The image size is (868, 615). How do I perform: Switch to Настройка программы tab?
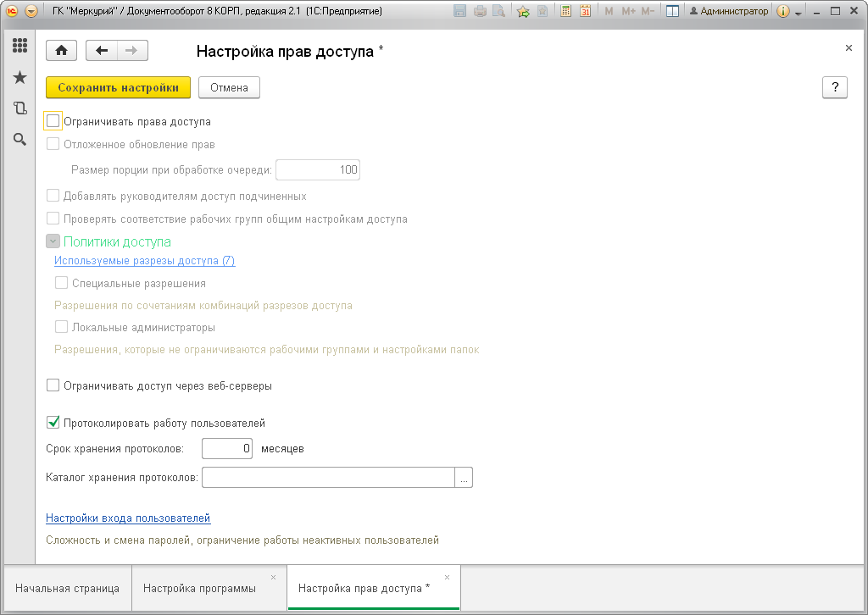[199, 588]
